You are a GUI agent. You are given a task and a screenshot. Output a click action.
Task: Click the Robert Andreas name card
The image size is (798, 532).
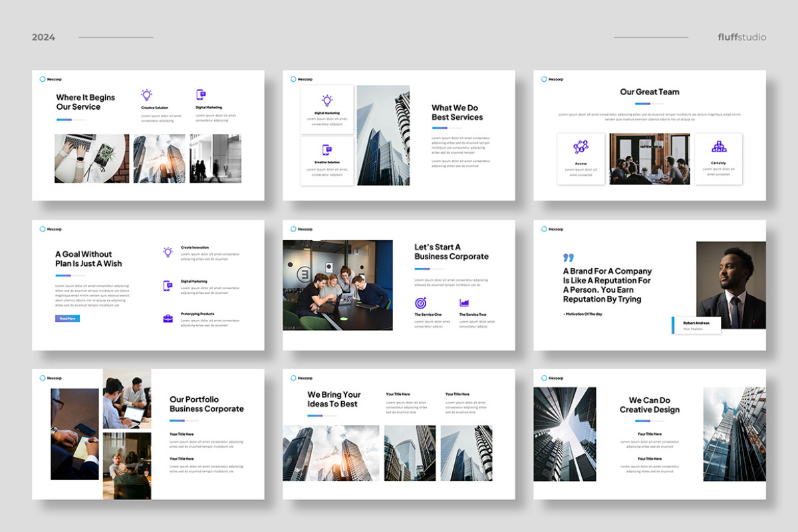click(x=697, y=325)
